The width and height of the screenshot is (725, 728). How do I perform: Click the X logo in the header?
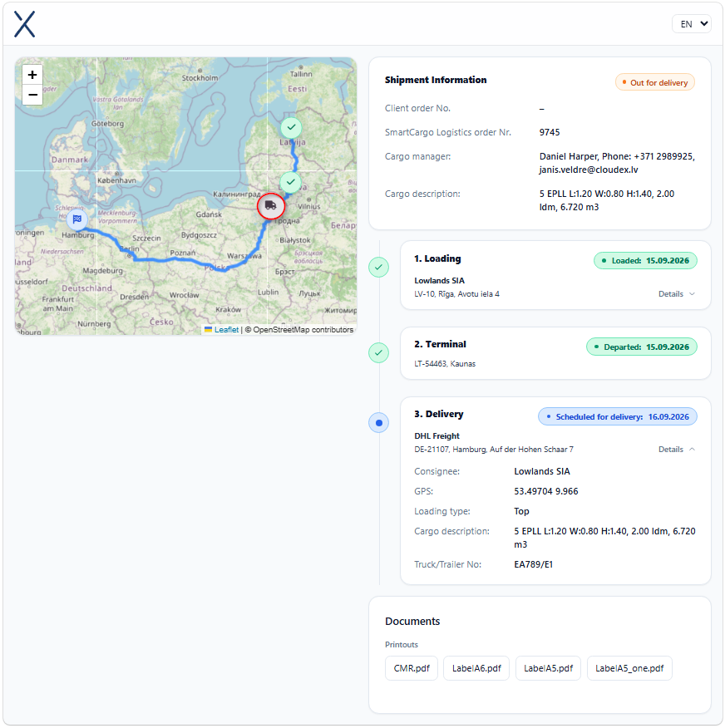(25, 24)
